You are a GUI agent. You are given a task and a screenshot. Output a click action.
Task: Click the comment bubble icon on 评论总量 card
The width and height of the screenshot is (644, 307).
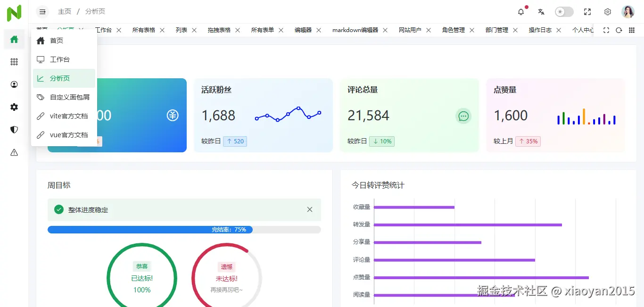(463, 116)
